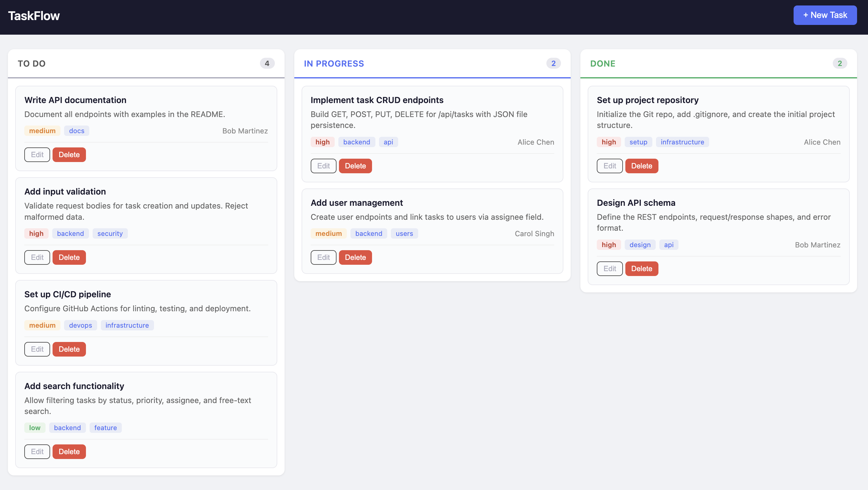Click infrastructure tag on CI/CD pipeline card

pyautogui.click(x=127, y=326)
